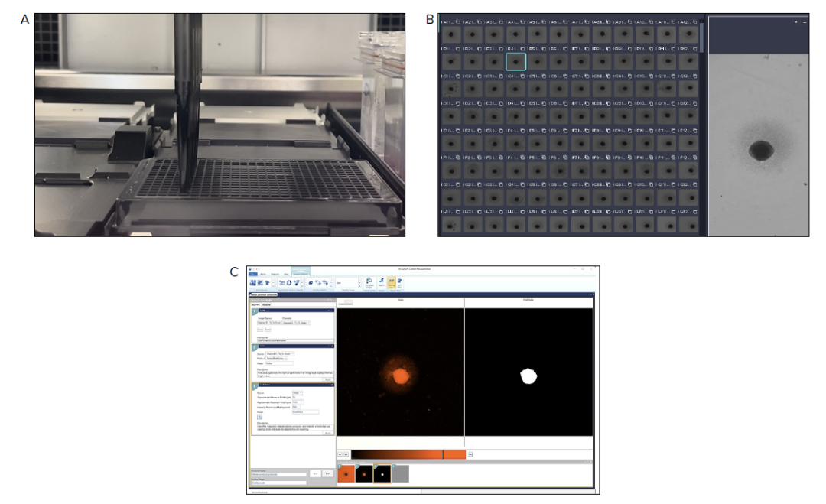826x504 pixels.
Task: Click the Save button beside Run
Action: point(316,473)
